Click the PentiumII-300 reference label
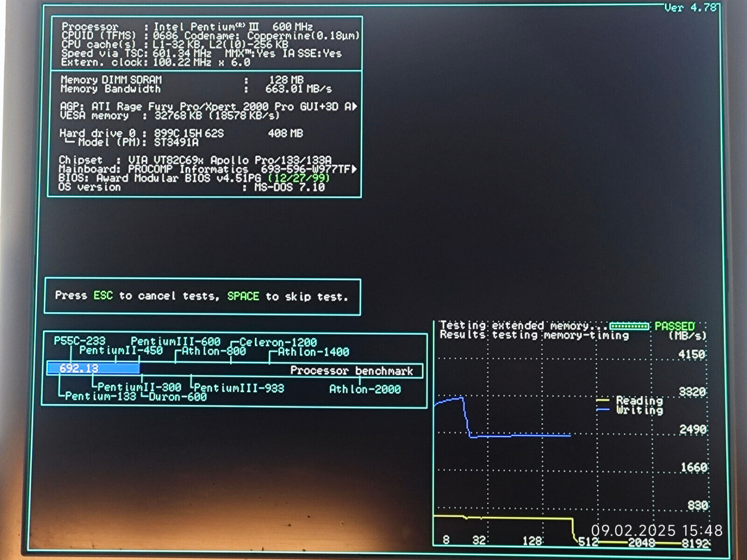Screen dimensions: 747x560 point(139,387)
